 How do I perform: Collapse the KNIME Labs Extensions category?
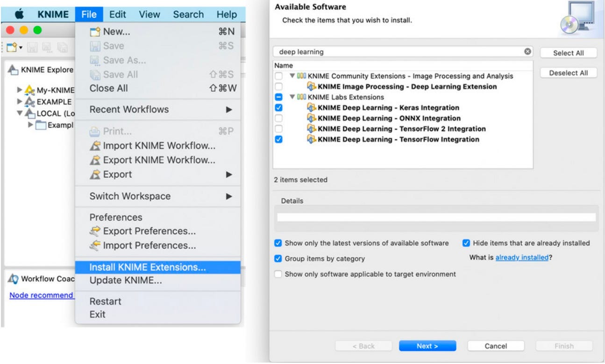point(292,97)
